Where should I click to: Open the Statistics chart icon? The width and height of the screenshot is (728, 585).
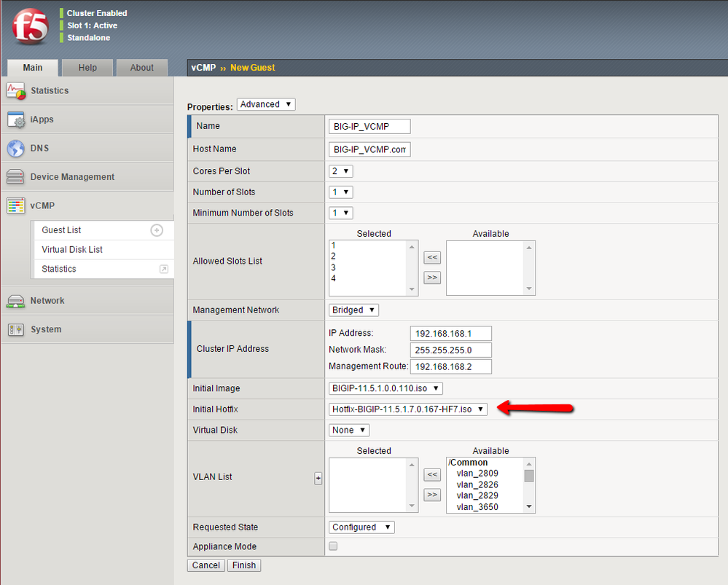coord(16,91)
